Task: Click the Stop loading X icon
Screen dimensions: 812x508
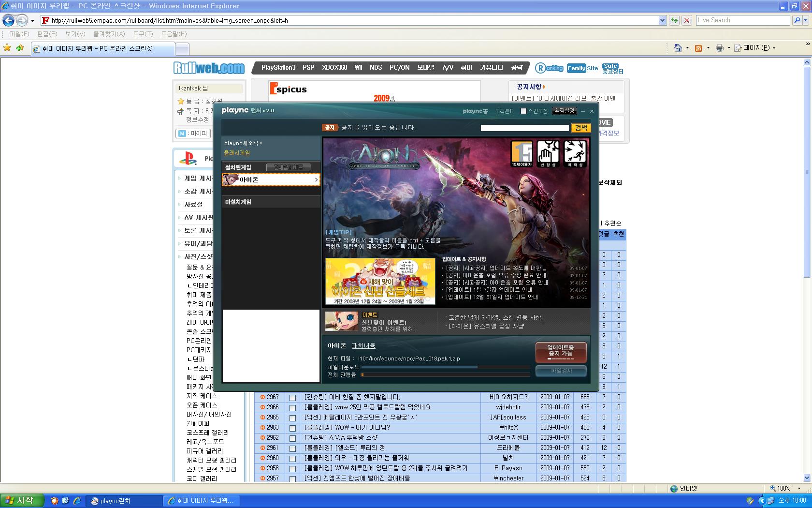Action: (686, 20)
